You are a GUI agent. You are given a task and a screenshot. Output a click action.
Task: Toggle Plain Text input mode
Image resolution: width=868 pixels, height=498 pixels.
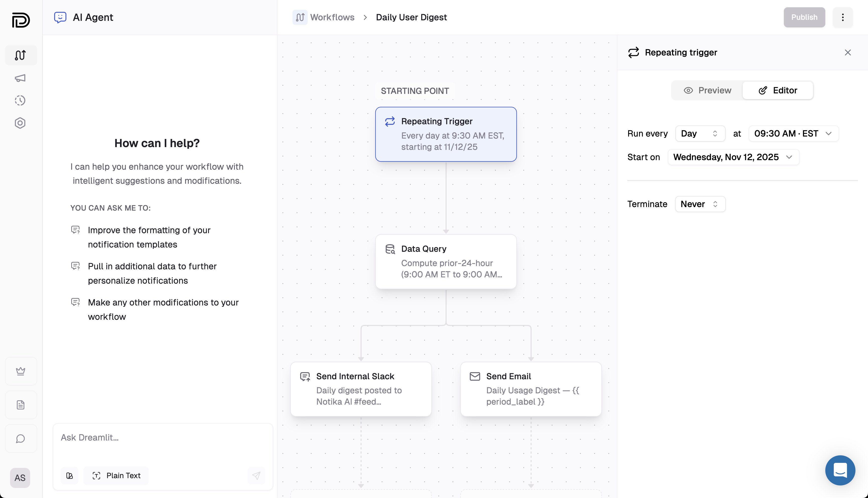[x=116, y=475]
